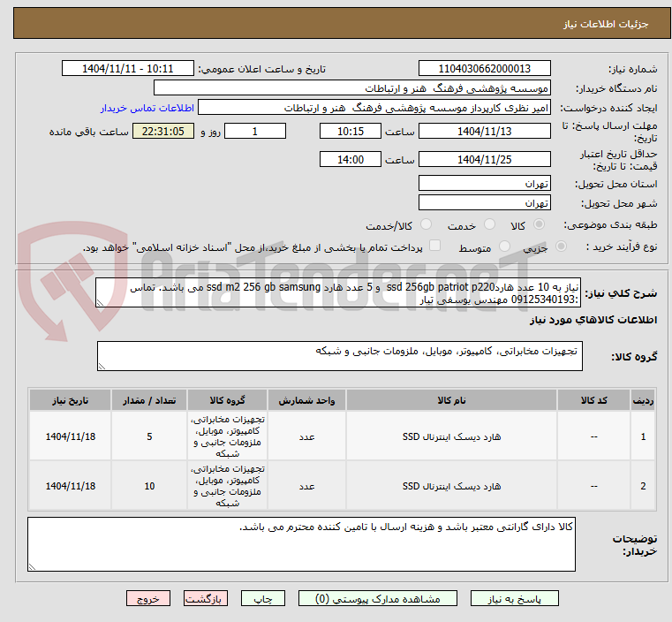Select the متوسط purchase type radio
The image size is (672, 622).
pyautogui.click(x=504, y=246)
